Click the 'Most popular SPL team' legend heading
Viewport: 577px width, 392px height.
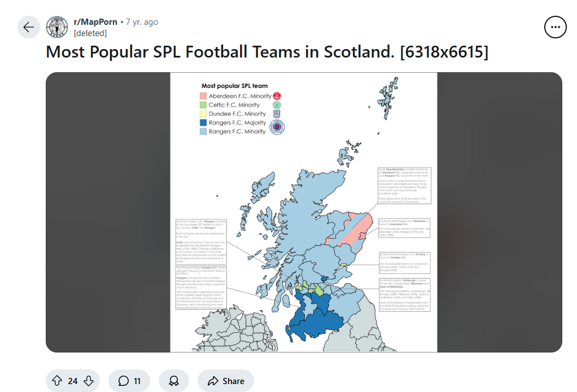235,86
